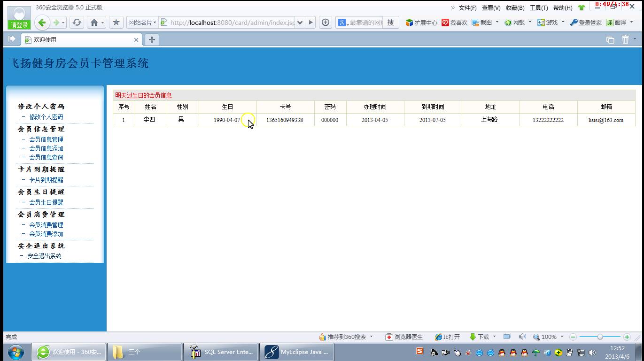Viewport: 644px width, 361px height.
Task: Open the 收藏(B) menu
Action: pyautogui.click(x=515, y=8)
